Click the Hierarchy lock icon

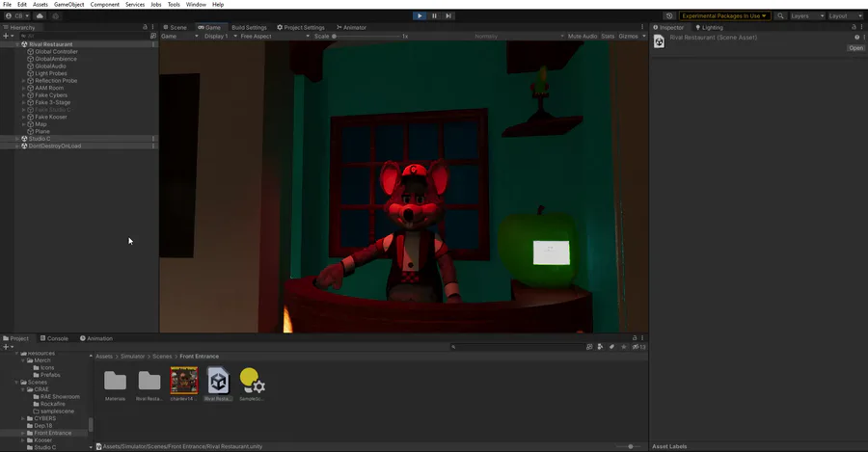tap(145, 27)
